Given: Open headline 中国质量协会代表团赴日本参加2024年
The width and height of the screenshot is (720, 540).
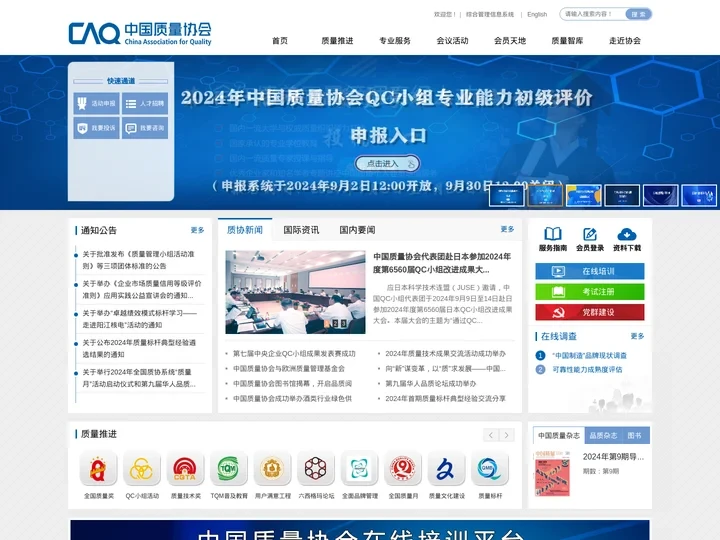Looking at the screenshot, I should coord(442,263).
